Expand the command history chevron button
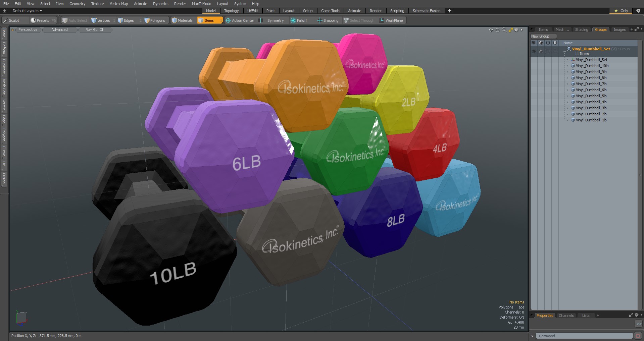The width and height of the screenshot is (644, 341). click(x=639, y=324)
